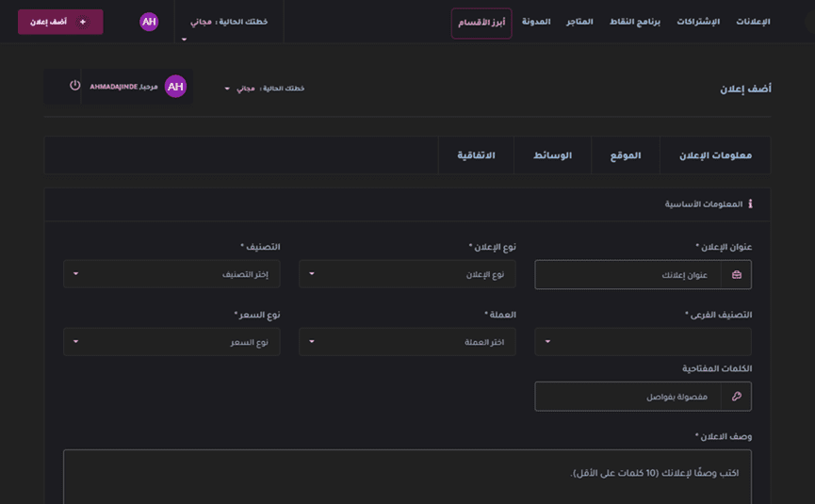The image size is (815, 504).
Task: Click the info icon beside المعلومات الأساسية
Action: click(x=750, y=203)
